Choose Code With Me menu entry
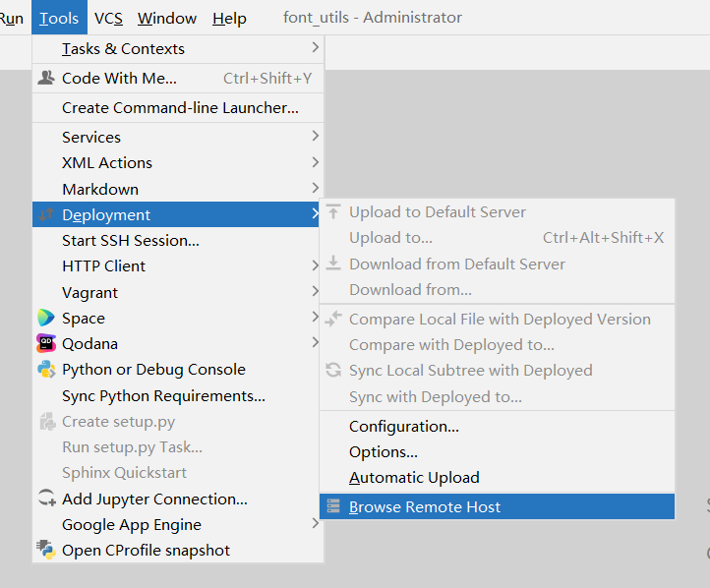This screenshot has width=710, height=588. point(178,78)
